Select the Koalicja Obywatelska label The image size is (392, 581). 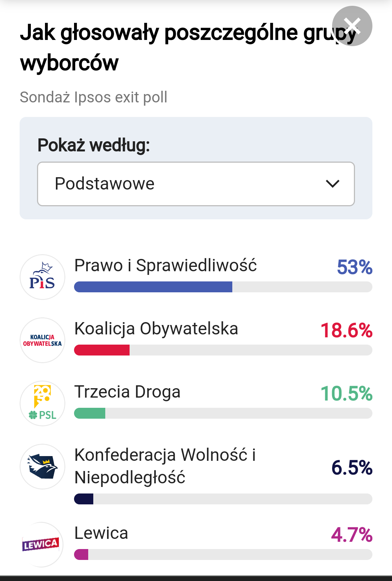[x=156, y=329]
